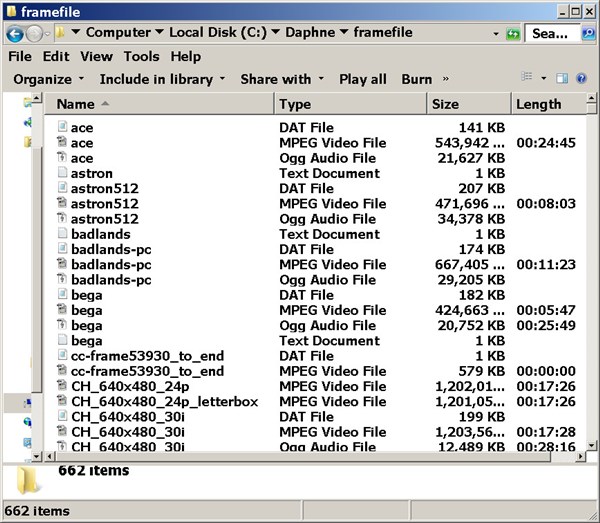600x523 pixels.
Task: Click the Burn button
Action: tap(416, 79)
